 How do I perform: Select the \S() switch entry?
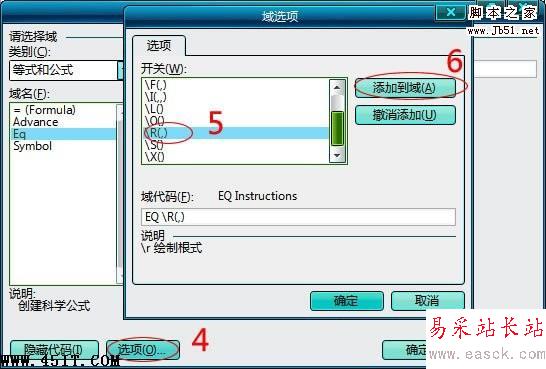[x=235, y=145]
